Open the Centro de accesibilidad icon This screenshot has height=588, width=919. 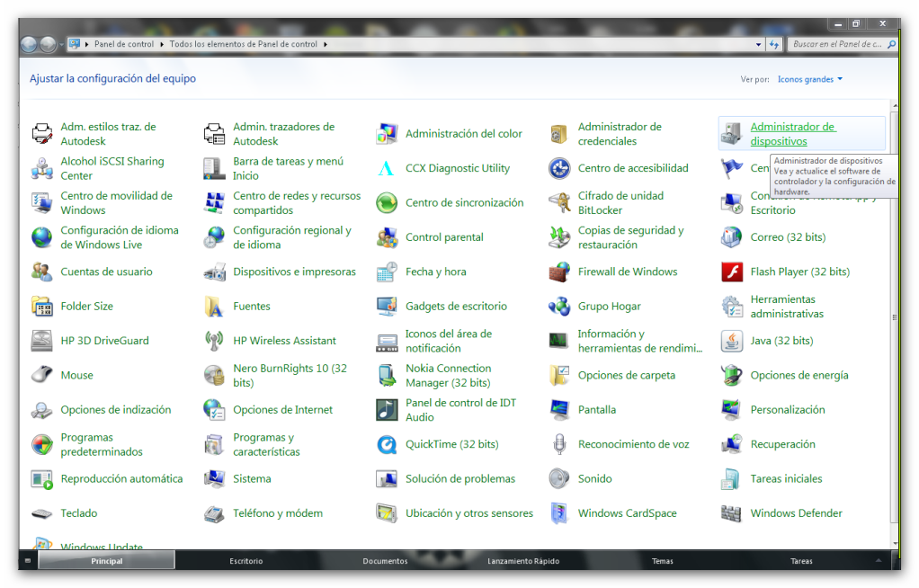point(559,168)
